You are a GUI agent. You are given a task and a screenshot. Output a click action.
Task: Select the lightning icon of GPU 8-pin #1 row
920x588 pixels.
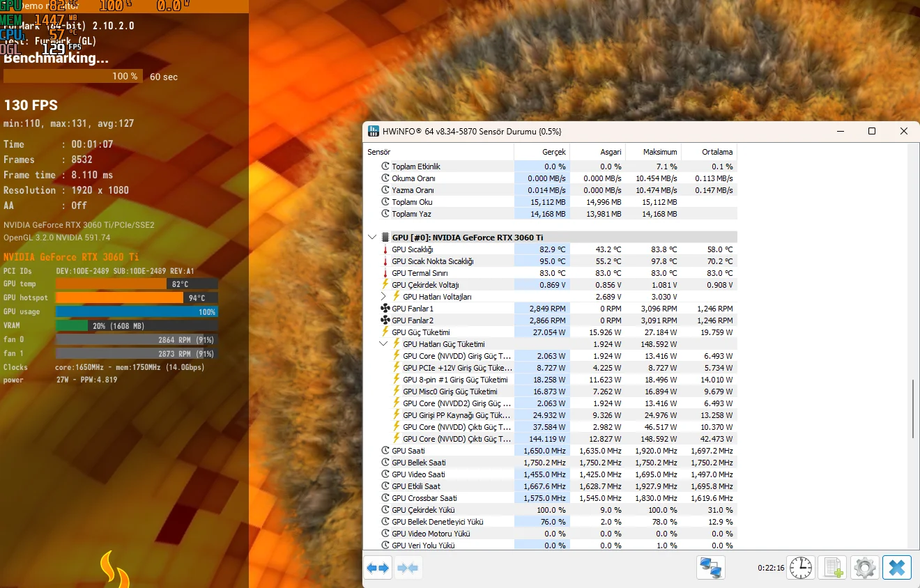click(x=397, y=380)
